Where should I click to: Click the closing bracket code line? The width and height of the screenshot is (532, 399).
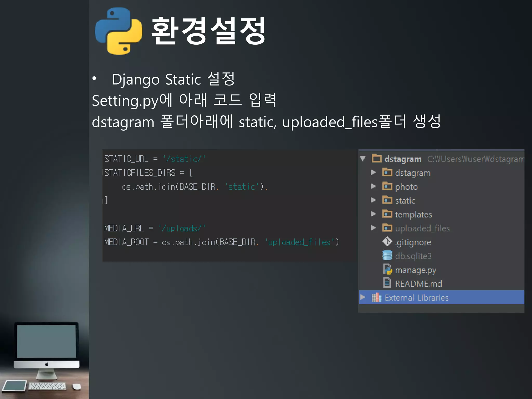(105, 200)
